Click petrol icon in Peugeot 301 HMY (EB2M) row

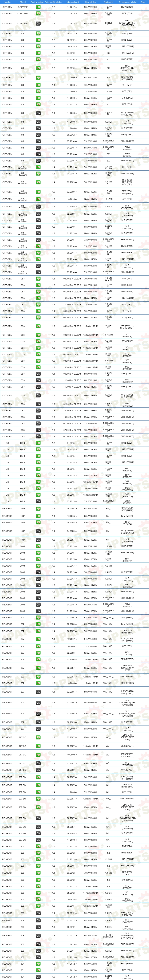click(x=38, y=964)
